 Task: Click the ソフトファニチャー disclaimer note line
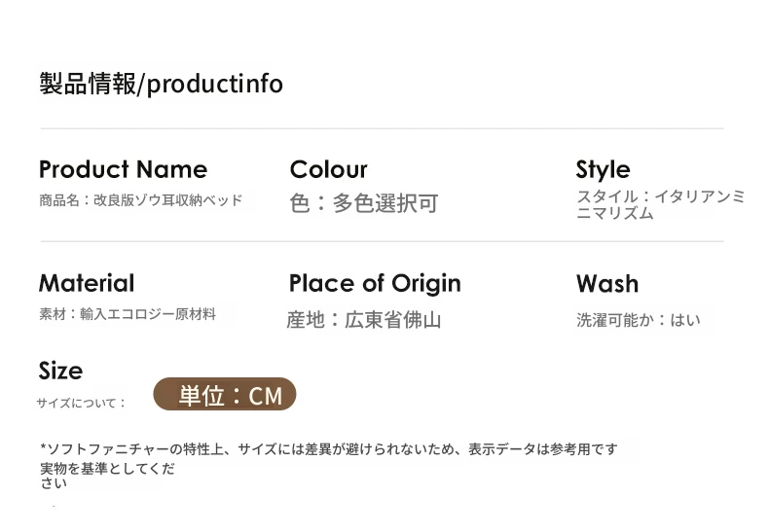[329, 448]
